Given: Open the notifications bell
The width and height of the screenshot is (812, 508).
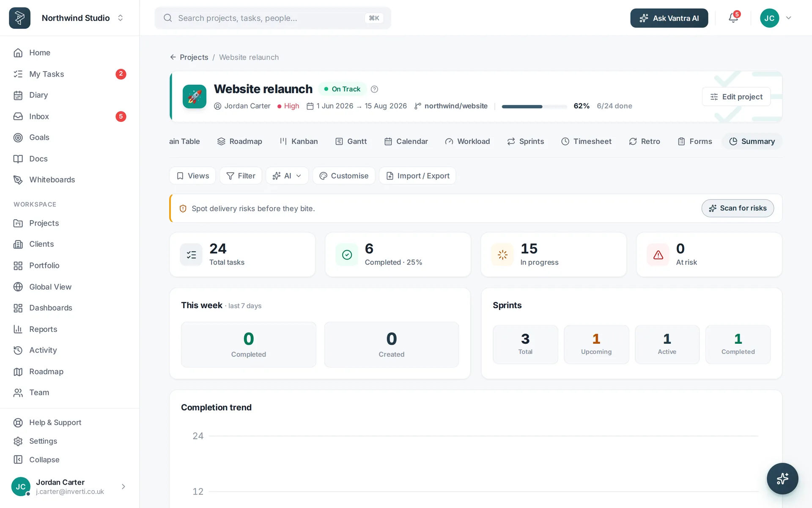Looking at the screenshot, I should (x=733, y=18).
